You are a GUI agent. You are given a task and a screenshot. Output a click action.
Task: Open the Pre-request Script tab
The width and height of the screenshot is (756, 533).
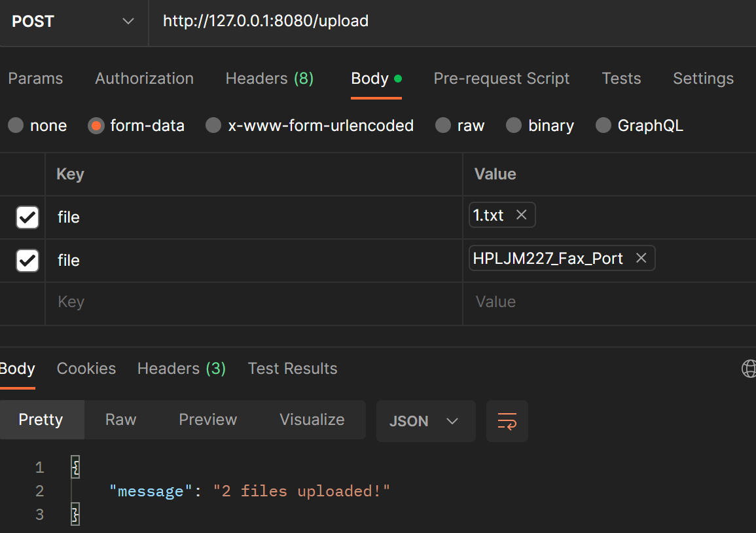click(501, 79)
